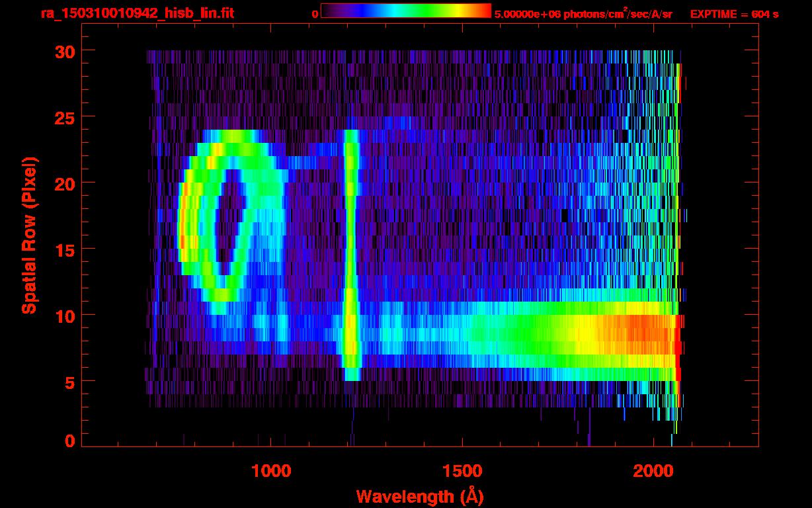Click the x-axis tick label 1000
The width and height of the screenshot is (812, 508).
tap(272, 471)
